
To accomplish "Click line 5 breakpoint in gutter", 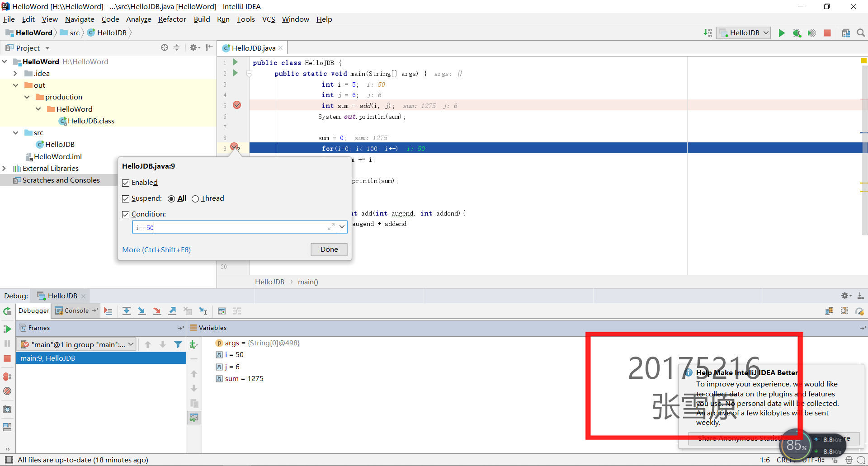I will [237, 105].
